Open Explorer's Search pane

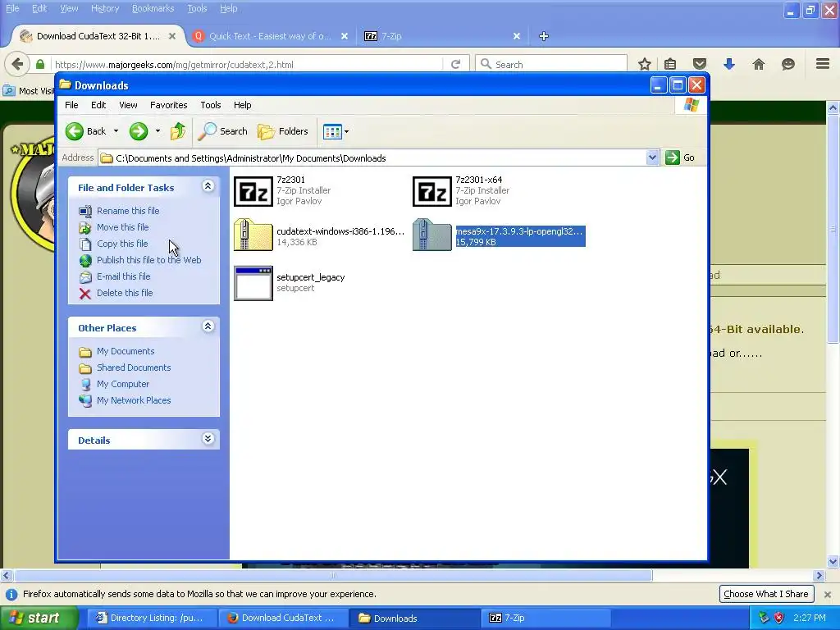tap(223, 131)
